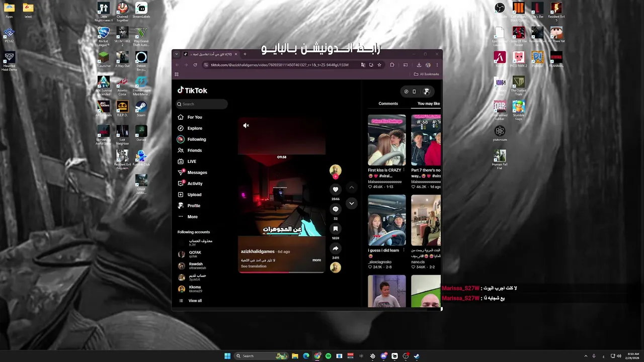Bookmark this tab with the star icon
The width and height of the screenshot is (644, 362).
tap(379, 65)
